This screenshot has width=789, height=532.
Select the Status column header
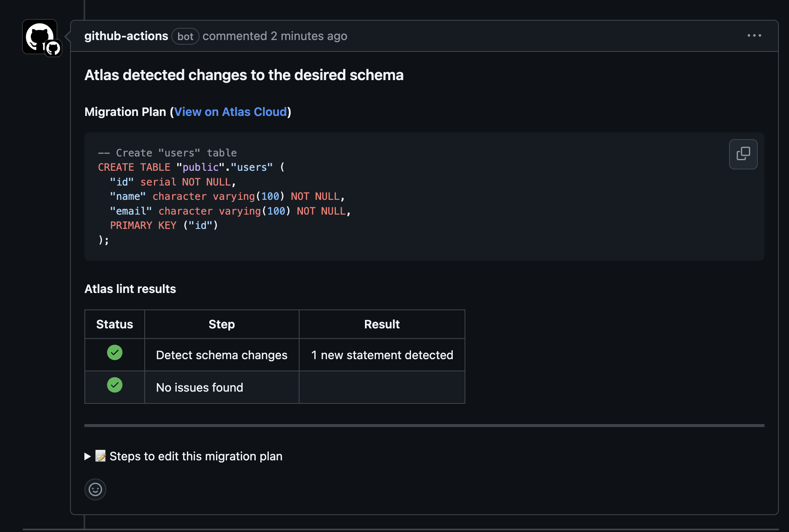tap(114, 324)
